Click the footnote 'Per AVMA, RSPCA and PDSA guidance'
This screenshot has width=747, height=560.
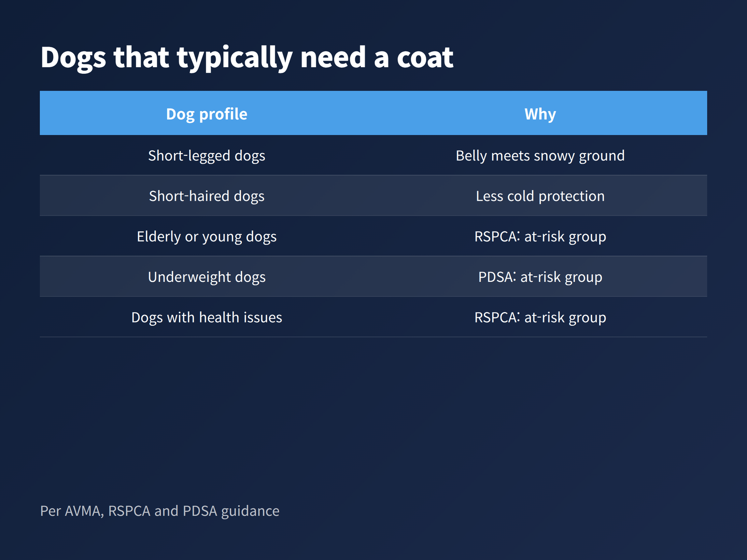(160, 511)
